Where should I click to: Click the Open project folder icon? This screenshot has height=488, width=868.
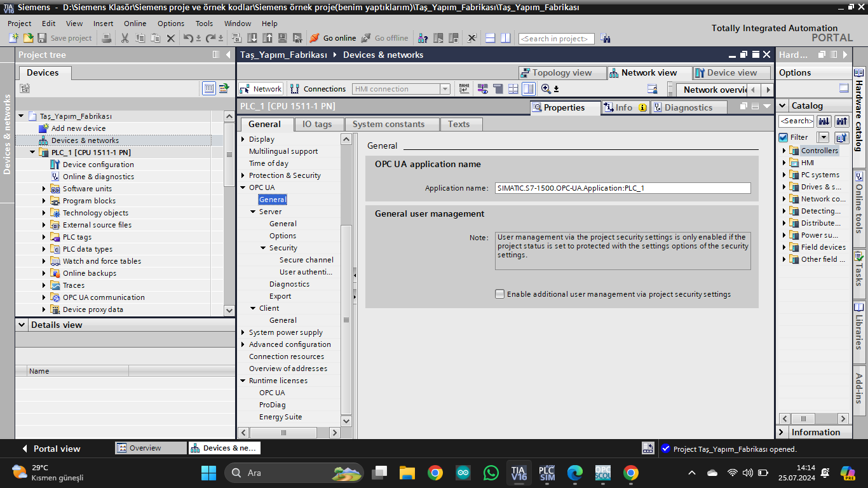[x=28, y=38]
